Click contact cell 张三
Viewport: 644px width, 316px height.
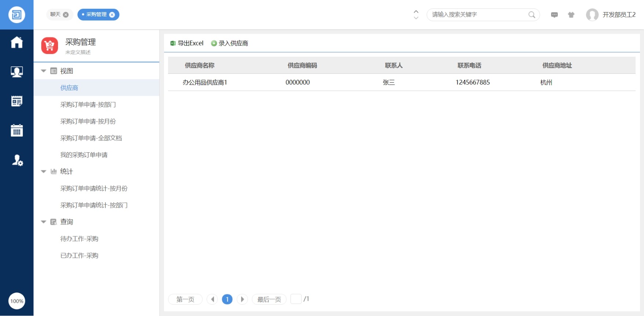pos(389,82)
